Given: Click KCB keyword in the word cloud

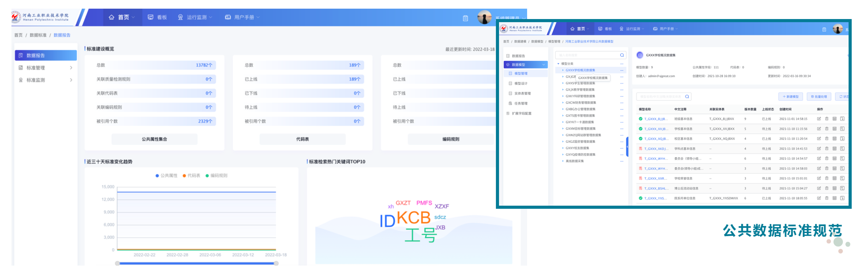Looking at the screenshot, I should 413,218.
